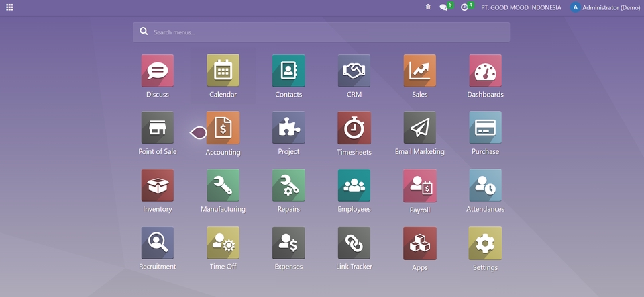Launch the Accounting app
The width and height of the screenshot is (644, 297).
tap(223, 128)
